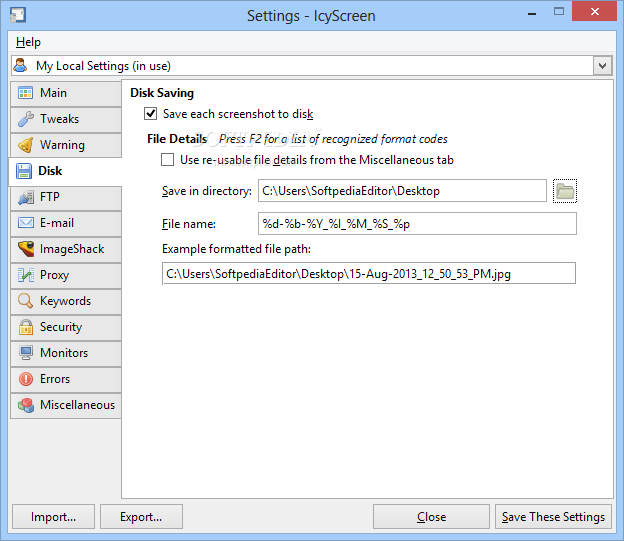
Task: Click the E-mail envelope icon
Action: click(x=25, y=223)
